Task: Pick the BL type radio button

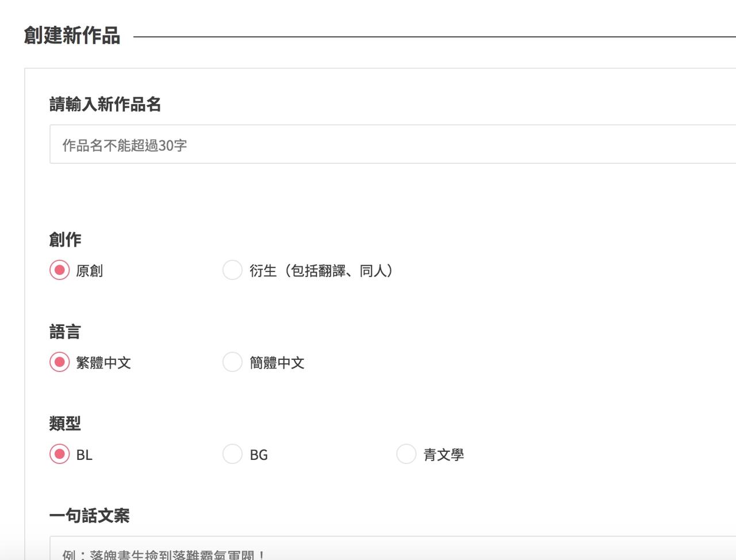Action: (x=59, y=454)
